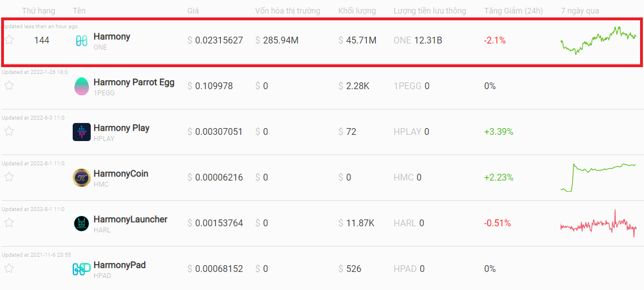Click the Harmony Play logo
Viewport: 644px width, 290px height.
(81, 132)
